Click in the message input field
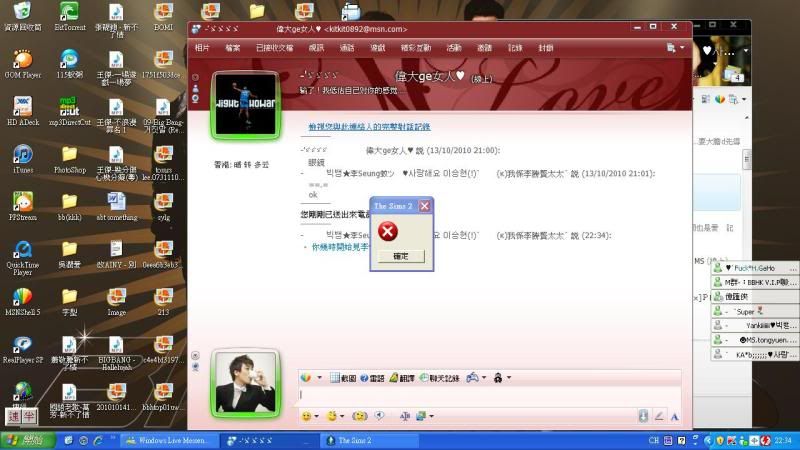 [480, 395]
